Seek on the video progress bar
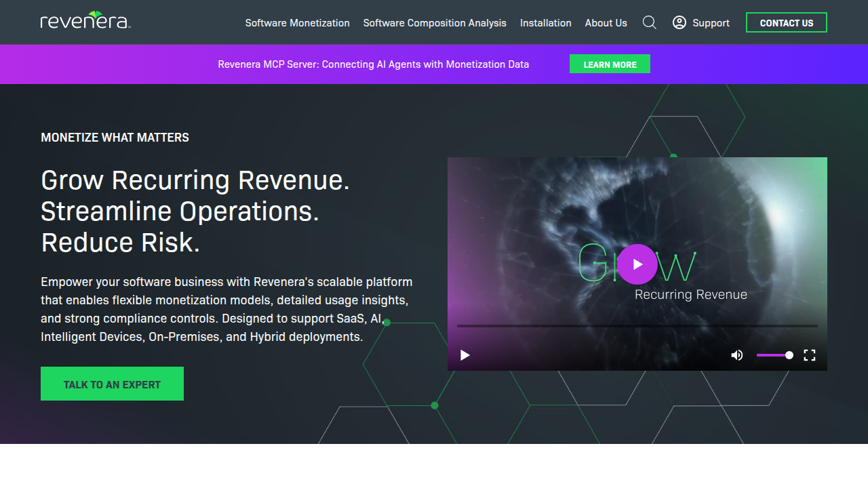Viewport: 868px width, 488px height. [x=637, y=326]
